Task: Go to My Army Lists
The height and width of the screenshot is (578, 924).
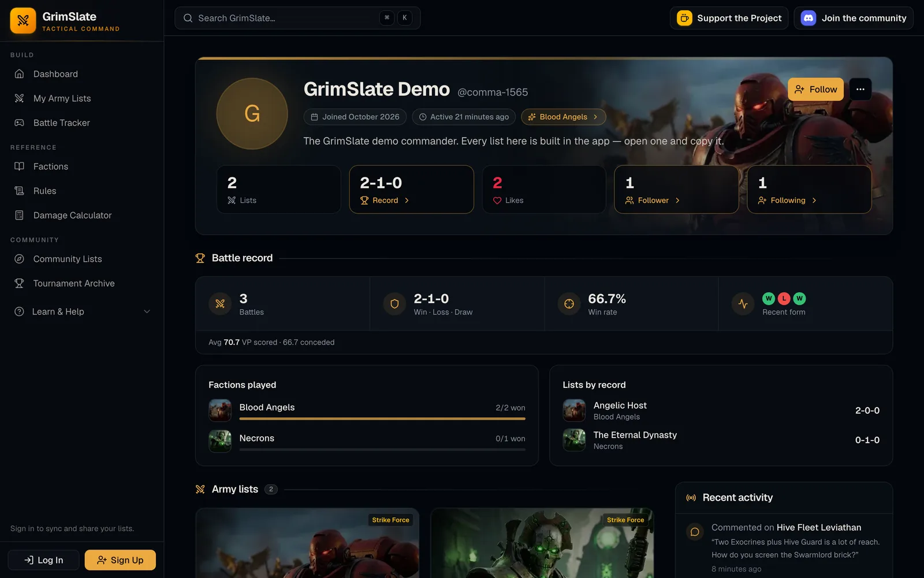Action: 82,98
